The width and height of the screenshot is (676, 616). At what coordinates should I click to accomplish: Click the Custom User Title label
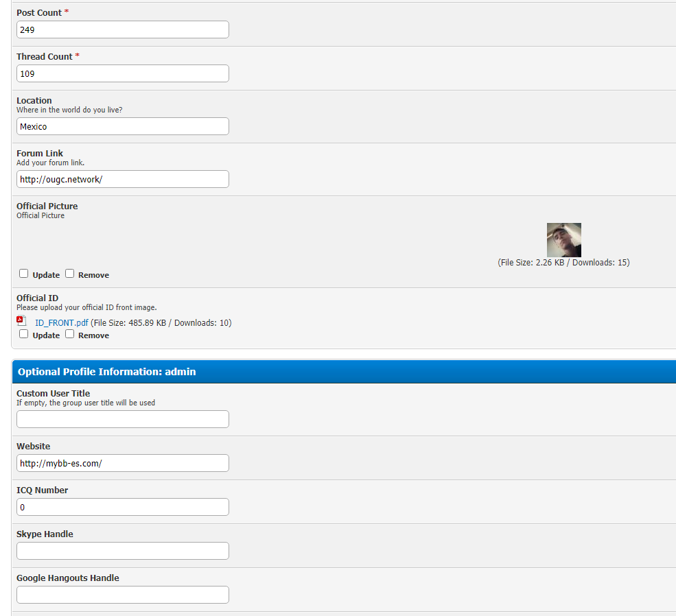(x=53, y=394)
